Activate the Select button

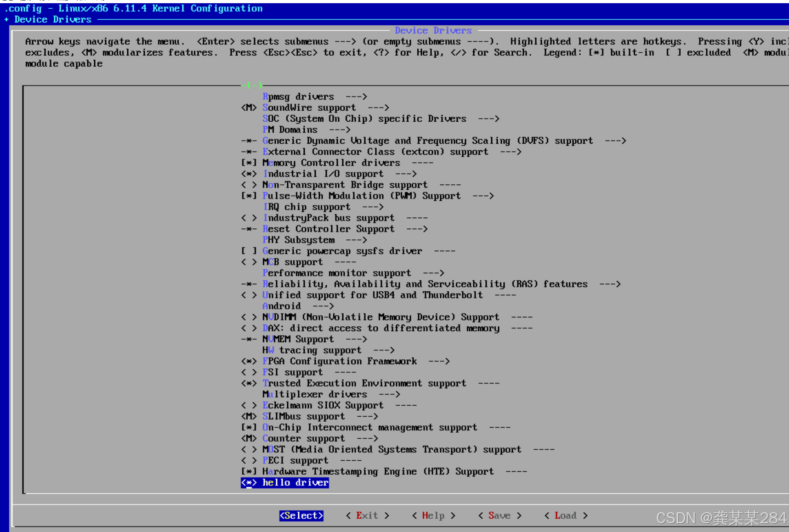click(x=301, y=515)
